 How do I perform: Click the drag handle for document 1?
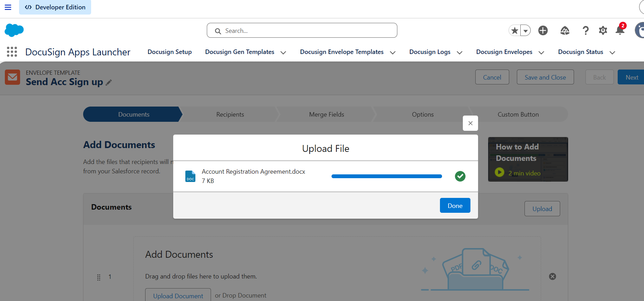[99, 277]
